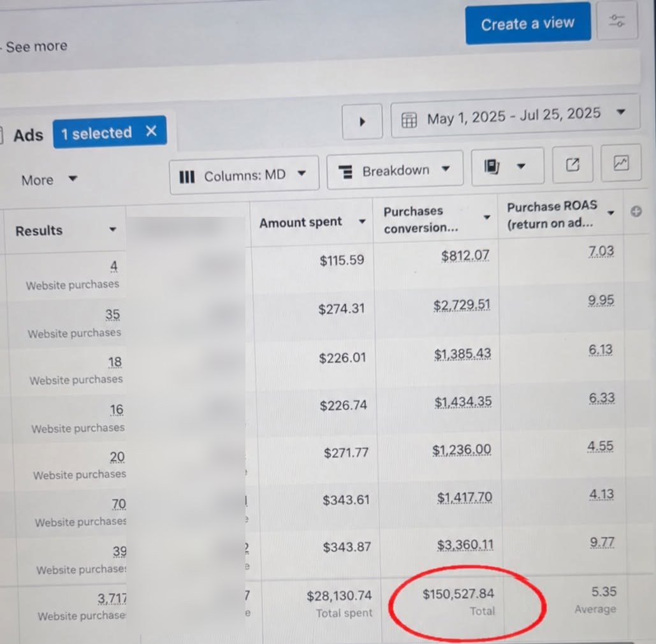This screenshot has width=656, height=644.
Task: Click the columns bars icon
Action: (x=187, y=177)
